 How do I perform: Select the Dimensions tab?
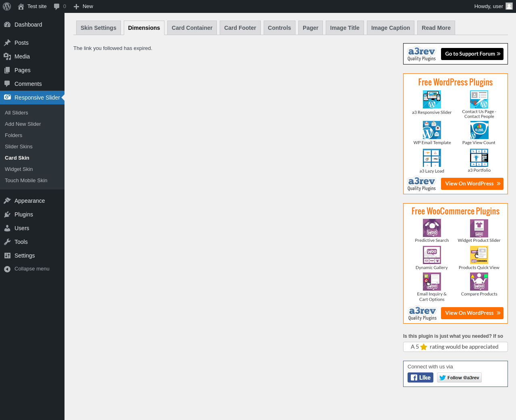pyautogui.click(x=144, y=28)
